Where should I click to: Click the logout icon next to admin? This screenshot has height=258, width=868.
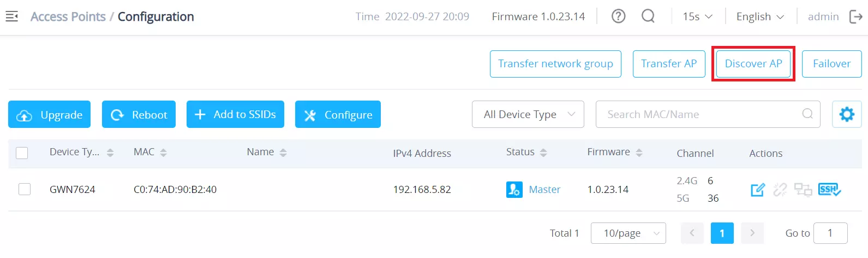pyautogui.click(x=856, y=17)
